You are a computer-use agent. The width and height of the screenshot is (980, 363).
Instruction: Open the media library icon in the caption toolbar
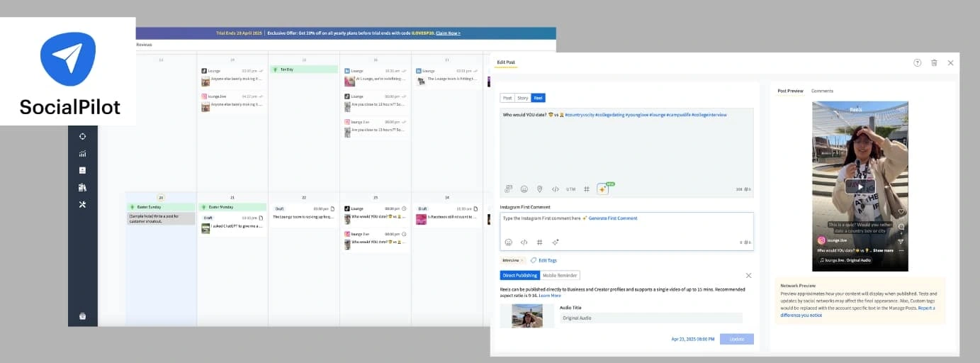[508, 189]
